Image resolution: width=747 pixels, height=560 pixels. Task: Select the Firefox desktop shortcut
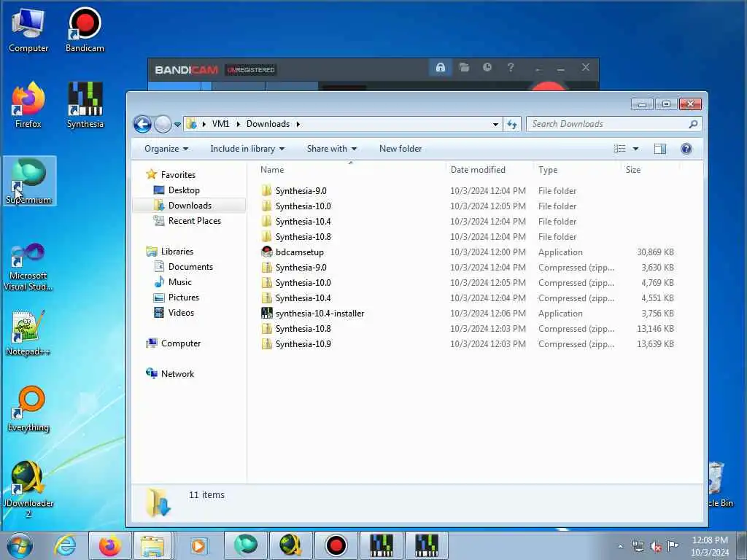pyautogui.click(x=28, y=106)
